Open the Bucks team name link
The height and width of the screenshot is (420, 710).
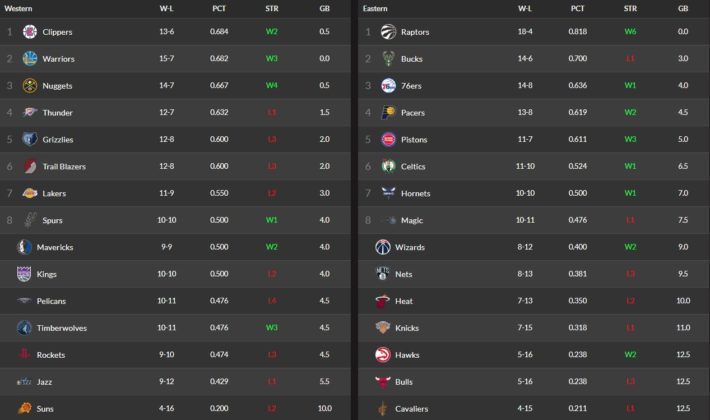[x=412, y=59]
